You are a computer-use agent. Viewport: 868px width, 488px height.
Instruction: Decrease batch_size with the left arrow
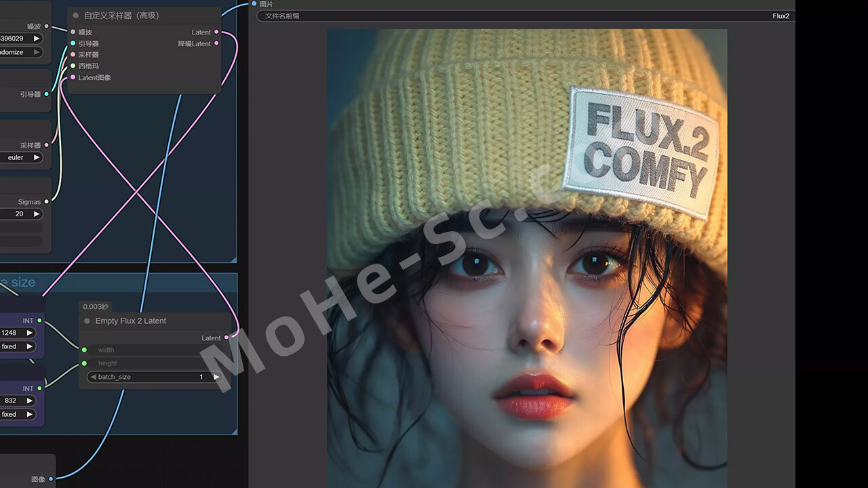(x=93, y=377)
